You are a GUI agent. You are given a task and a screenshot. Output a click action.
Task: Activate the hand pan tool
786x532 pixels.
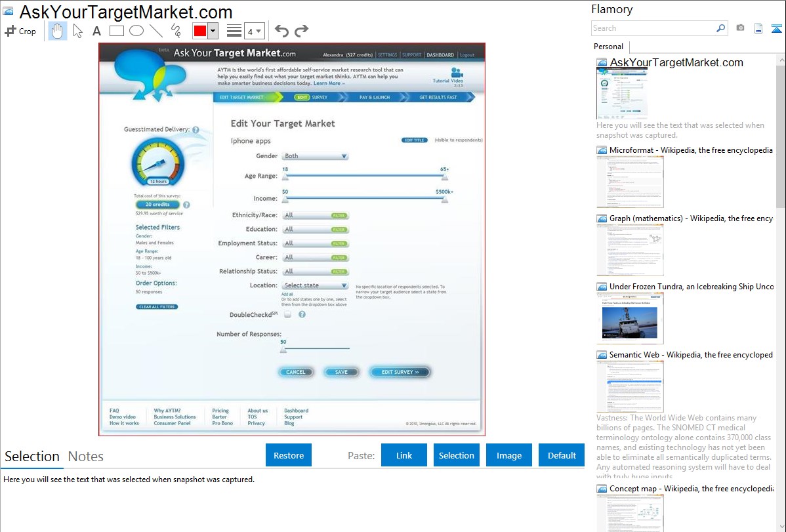click(x=57, y=31)
